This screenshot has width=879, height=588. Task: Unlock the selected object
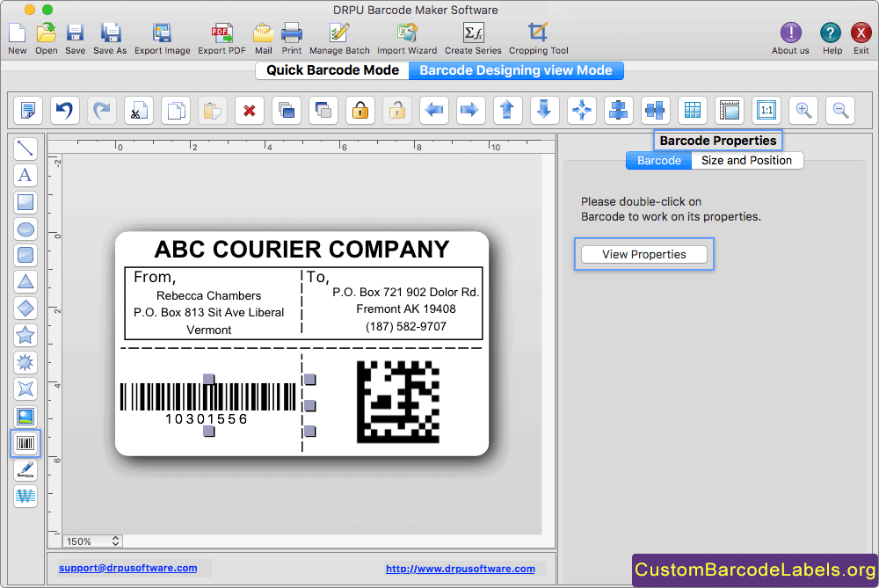tap(397, 110)
